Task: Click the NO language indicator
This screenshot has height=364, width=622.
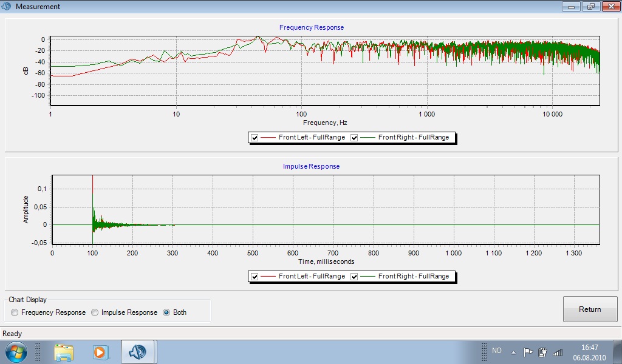Action: click(497, 351)
